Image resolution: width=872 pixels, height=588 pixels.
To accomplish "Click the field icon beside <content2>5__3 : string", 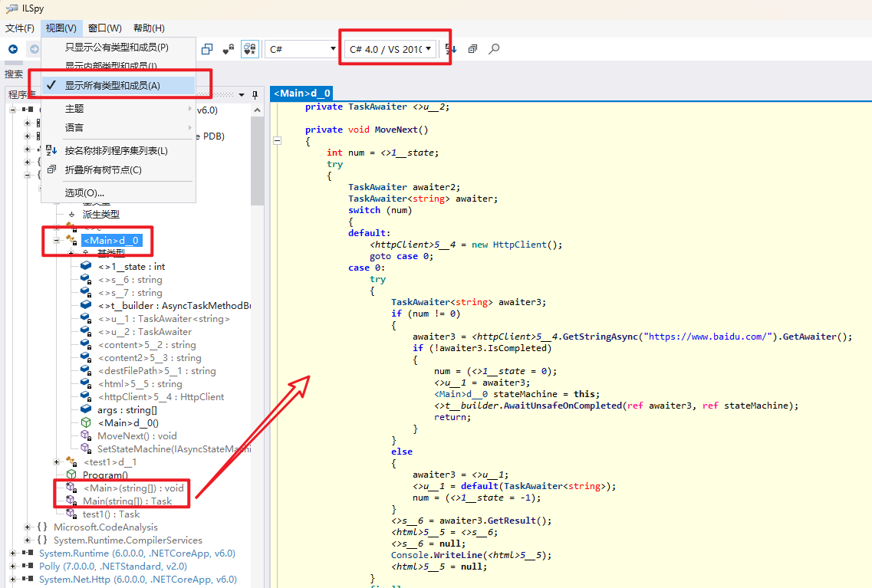I will click(86, 357).
